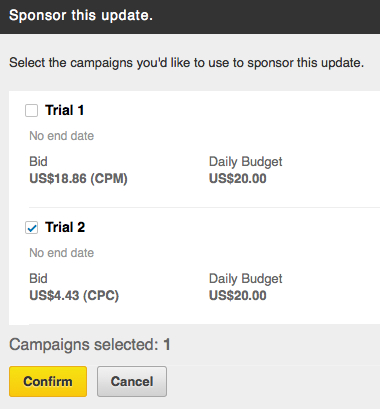Select the Trial 1 campaign label
The width and height of the screenshot is (380, 409).
(65, 110)
